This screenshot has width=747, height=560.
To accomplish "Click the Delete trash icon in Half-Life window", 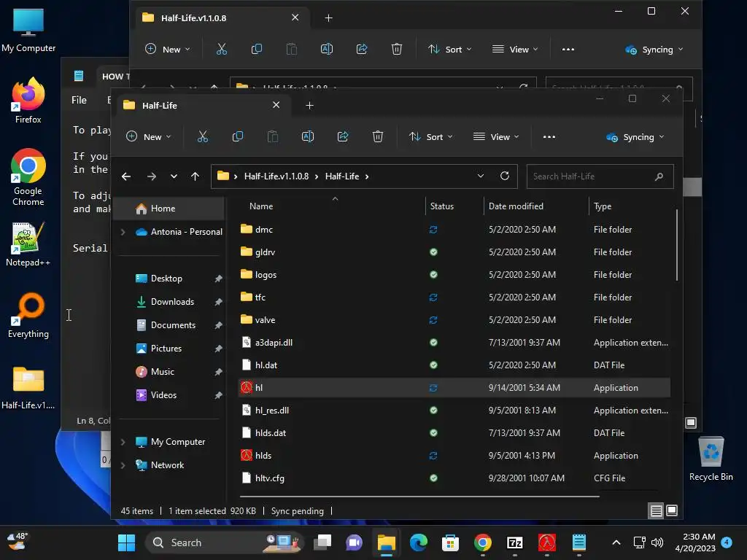I will click(x=378, y=136).
